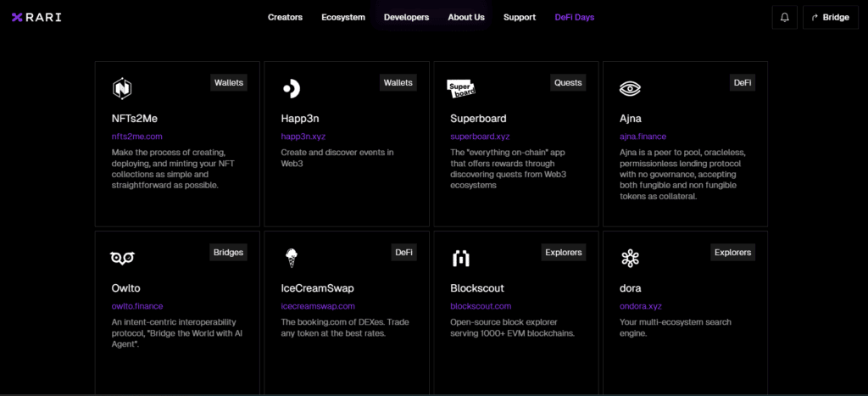Click the Bridge button in the header
The image size is (868, 396).
831,17
